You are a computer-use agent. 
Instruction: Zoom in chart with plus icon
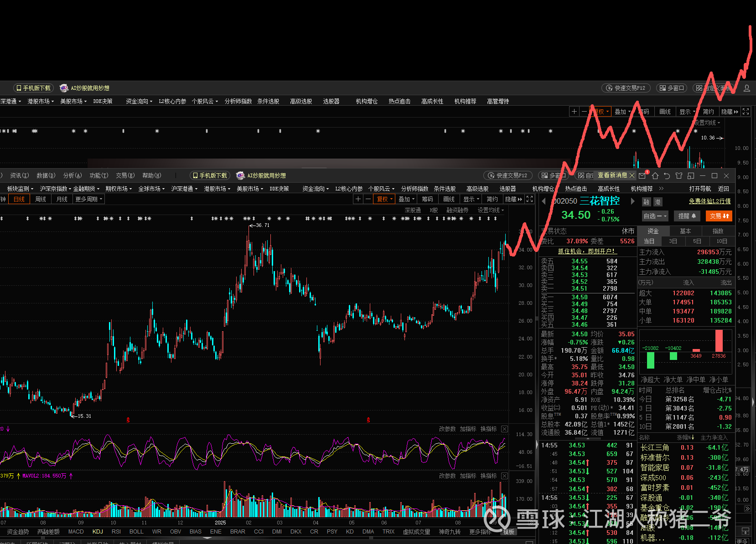point(358,199)
